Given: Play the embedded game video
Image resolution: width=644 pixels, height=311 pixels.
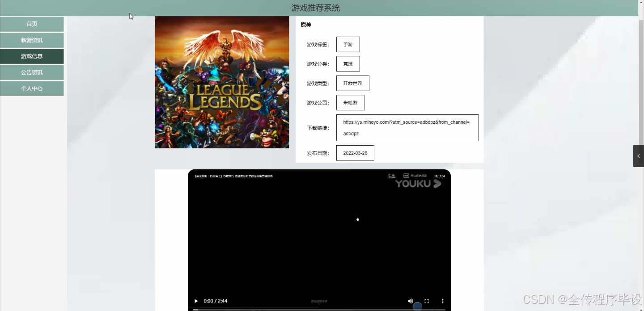Looking at the screenshot, I should coord(196,301).
